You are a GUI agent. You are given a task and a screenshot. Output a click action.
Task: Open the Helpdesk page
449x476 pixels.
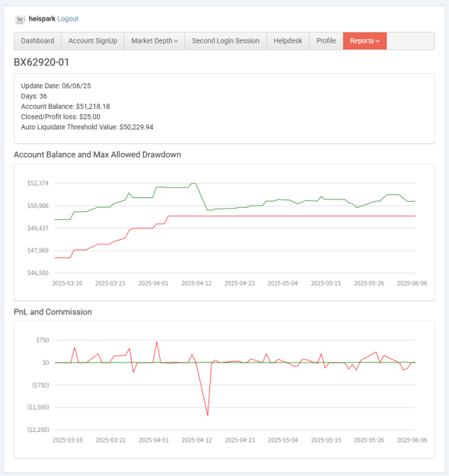pyautogui.click(x=288, y=41)
